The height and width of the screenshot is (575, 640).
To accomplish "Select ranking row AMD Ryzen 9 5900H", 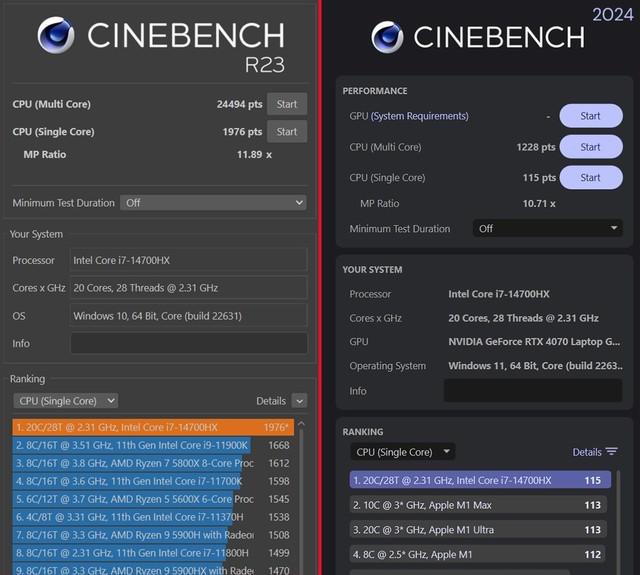I will (153, 535).
